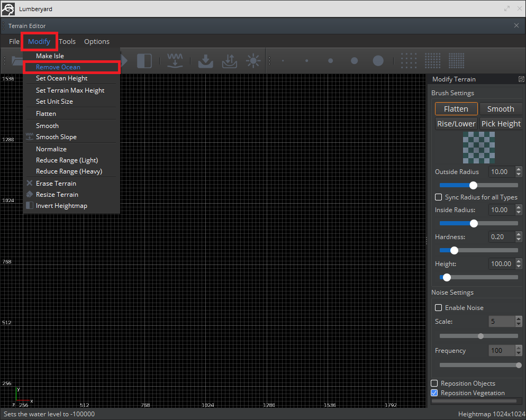The image size is (526, 420).
Task: Decrease Frequency with down arrow
Action: (519, 354)
